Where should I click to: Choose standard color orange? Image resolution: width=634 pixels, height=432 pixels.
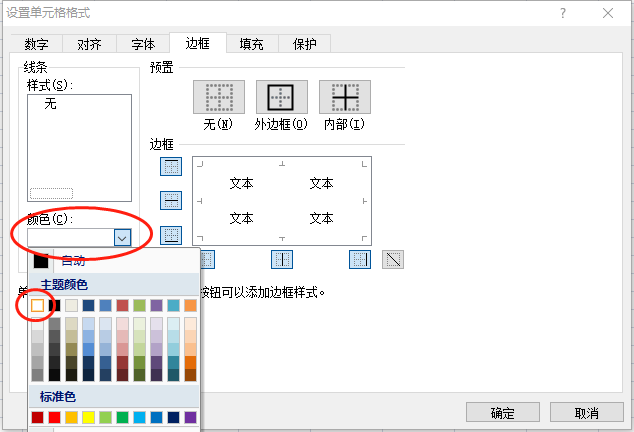pyautogui.click(x=72, y=417)
